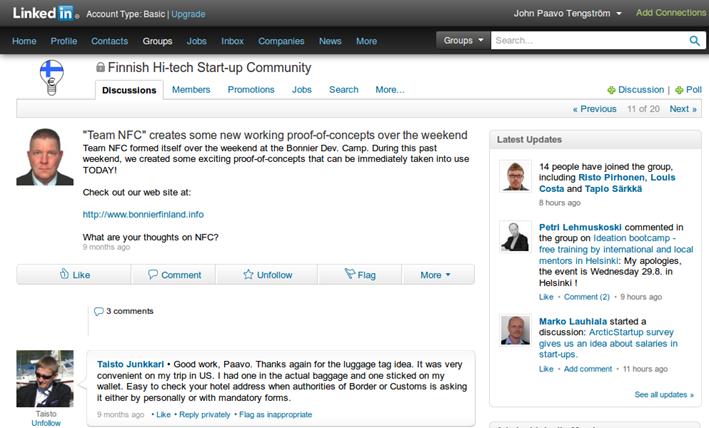This screenshot has height=428, width=709.
Task: Start a new Discussion with plus icon
Action: tap(635, 89)
